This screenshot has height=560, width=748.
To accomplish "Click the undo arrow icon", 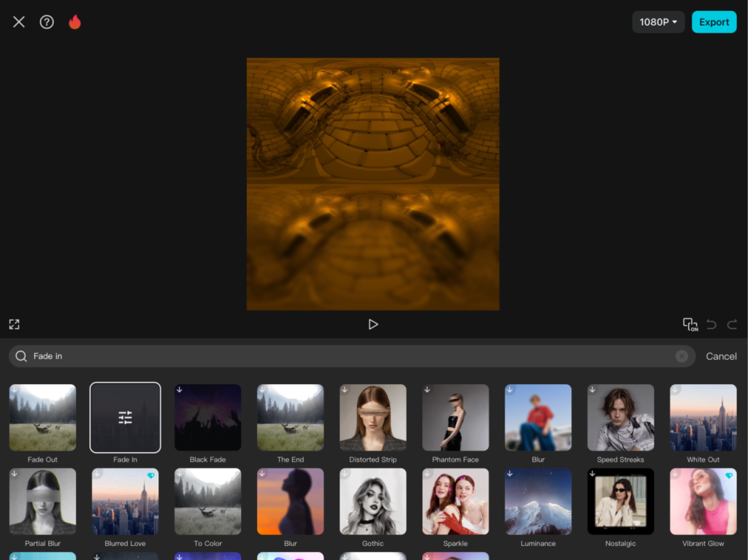I will coord(711,324).
